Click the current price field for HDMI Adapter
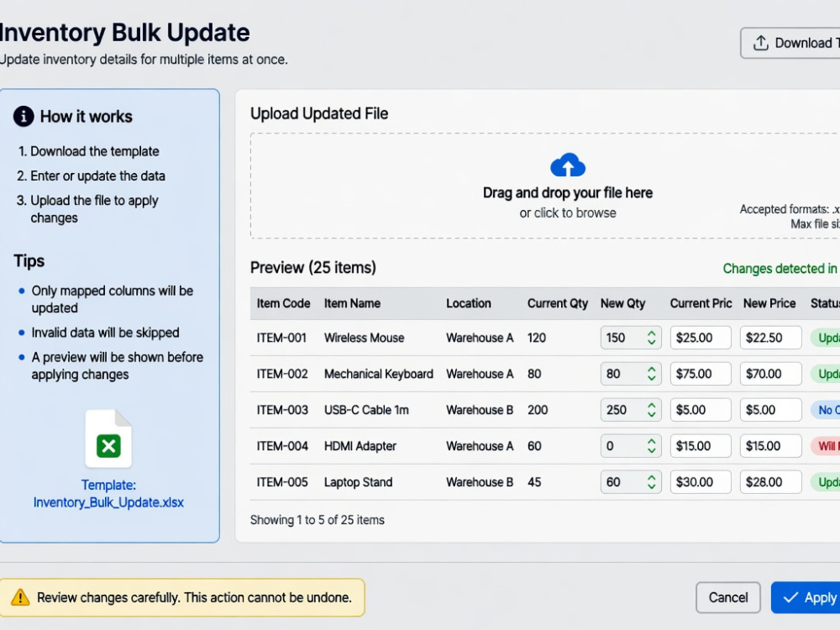Screen dimensions: 840x630 (x=701, y=446)
